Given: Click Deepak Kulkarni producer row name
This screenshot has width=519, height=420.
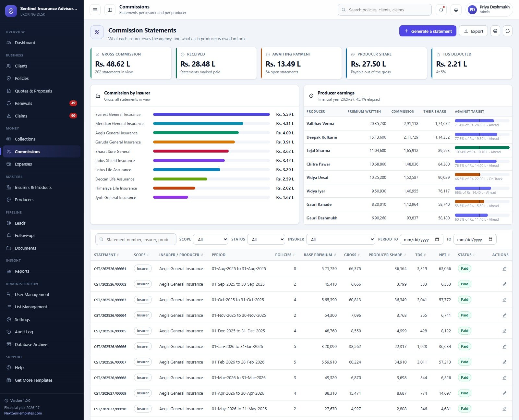Looking at the screenshot, I should pyautogui.click(x=322, y=137).
